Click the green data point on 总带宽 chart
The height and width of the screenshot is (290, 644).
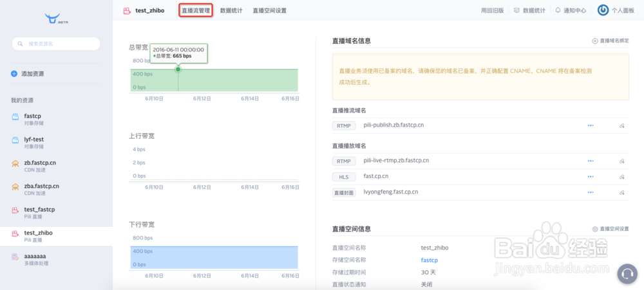tap(178, 69)
